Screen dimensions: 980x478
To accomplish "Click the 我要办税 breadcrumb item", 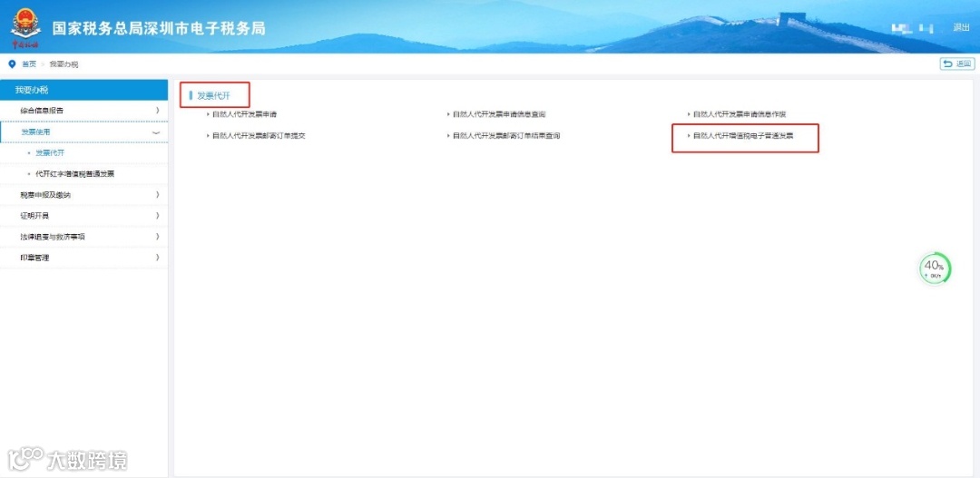I will (x=64, y=64).
